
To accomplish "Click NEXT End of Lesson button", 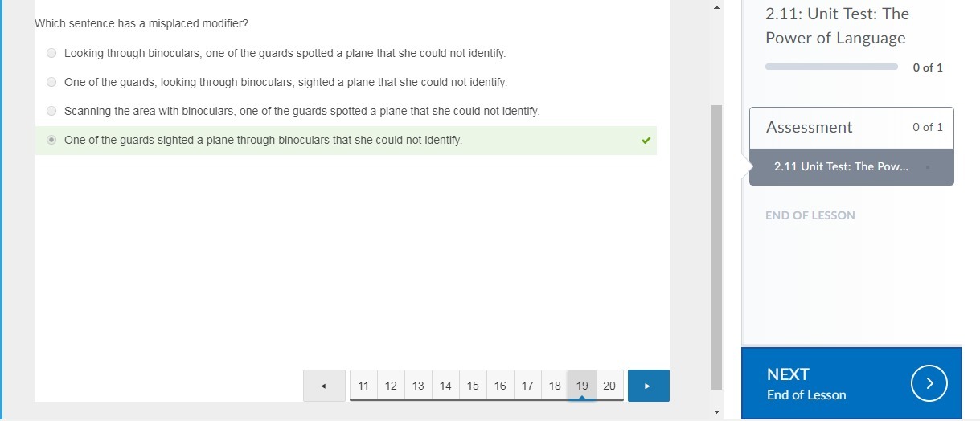I will click(851, 384).
